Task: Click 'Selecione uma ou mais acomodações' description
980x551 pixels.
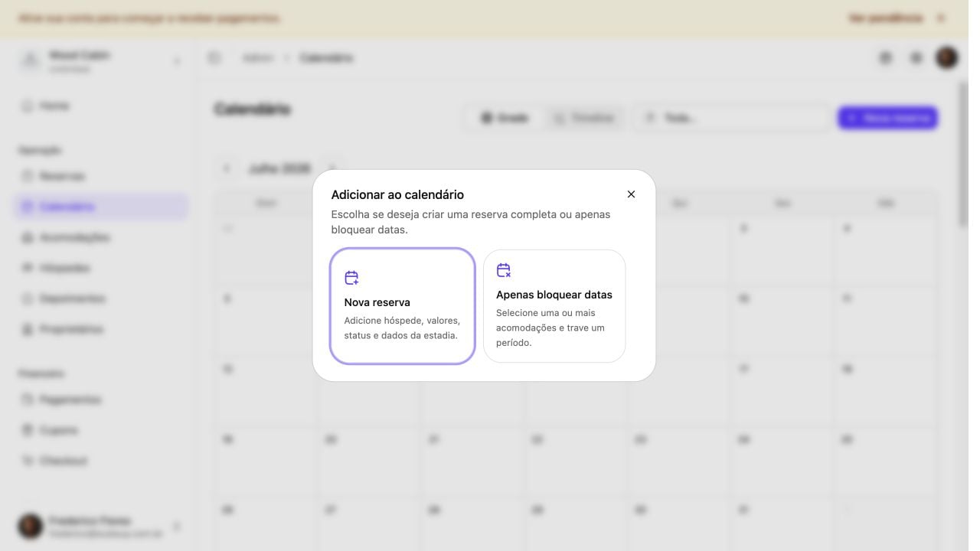Action: pos(550,328)
